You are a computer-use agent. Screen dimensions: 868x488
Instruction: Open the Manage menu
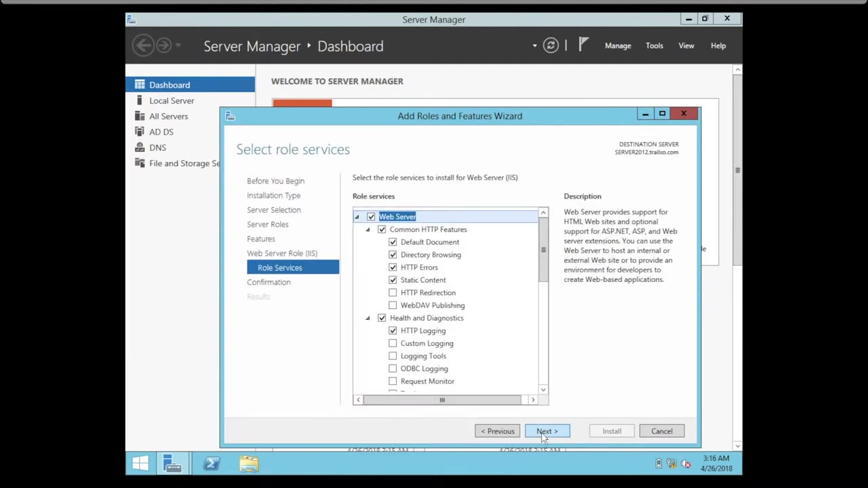pos(618,45)
